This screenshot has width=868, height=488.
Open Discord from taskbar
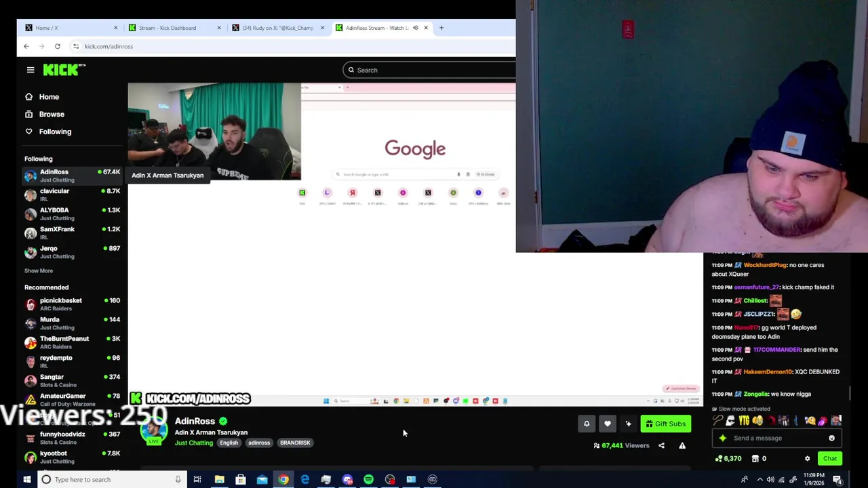tap(347, 479)
